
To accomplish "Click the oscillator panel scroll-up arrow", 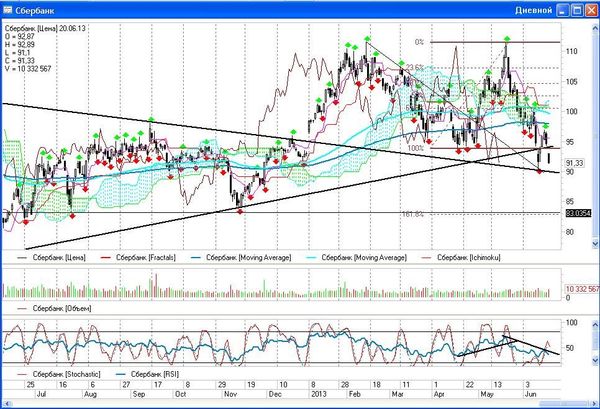I will [595, 325].
